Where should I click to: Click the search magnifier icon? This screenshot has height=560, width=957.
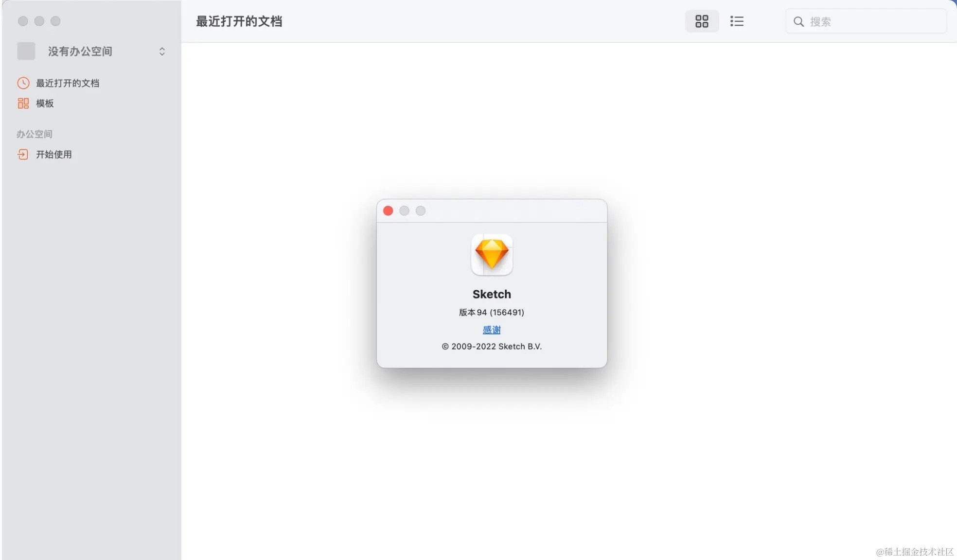(798, 22)
